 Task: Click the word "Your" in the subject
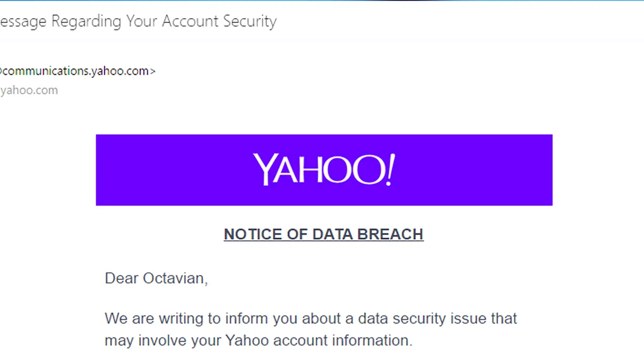point(142,21)
